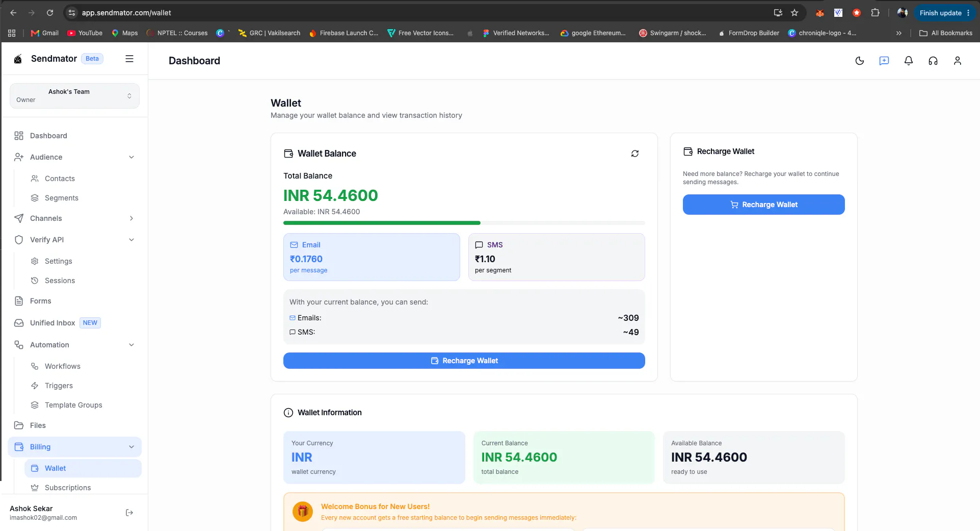Screen dimensions: 980x531
Task: Click the browser back arrow
Action: point(13,13)
